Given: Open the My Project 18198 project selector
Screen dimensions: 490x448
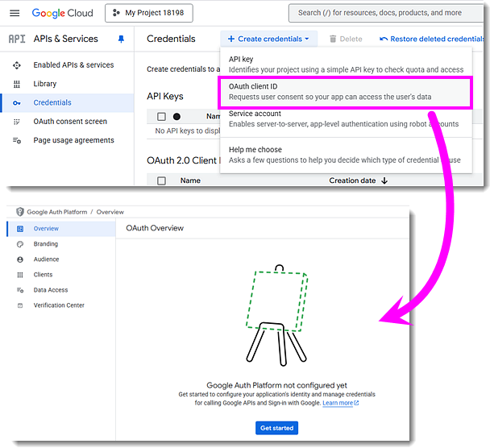Looking at the screenshot, I should 149,13.
